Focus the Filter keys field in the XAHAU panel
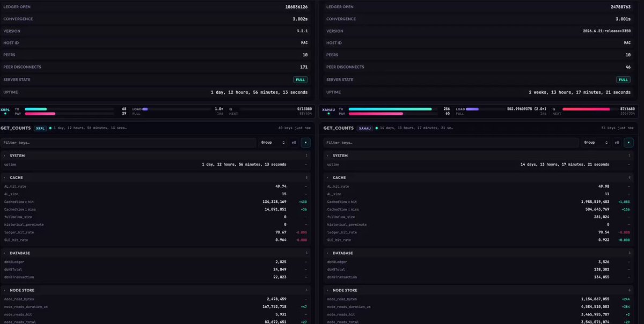This screenshot has width=644, height=324. pos(451,143)
